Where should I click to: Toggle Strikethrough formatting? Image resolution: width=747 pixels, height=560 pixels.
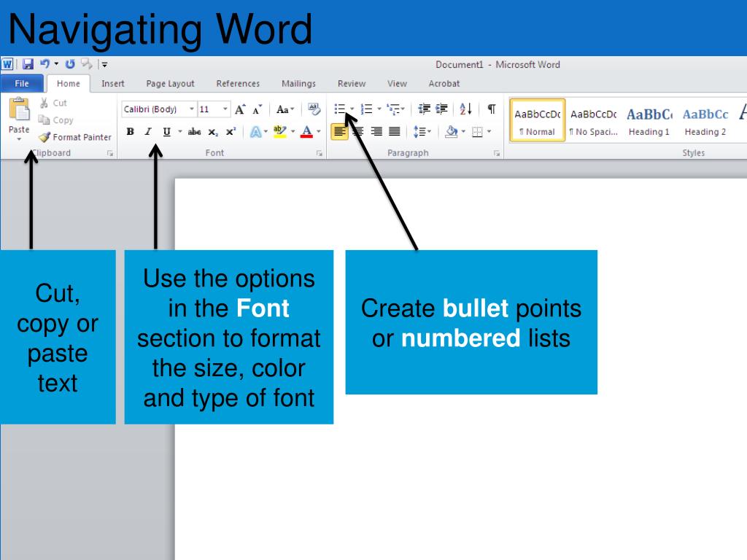[194, 132]
